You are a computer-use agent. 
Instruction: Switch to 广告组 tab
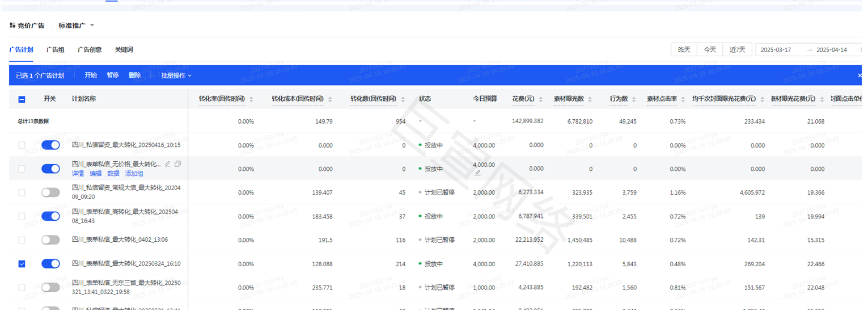(x=55, y=50)
